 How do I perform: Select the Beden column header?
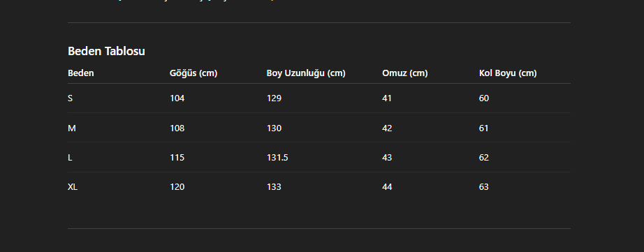point(81,73)
